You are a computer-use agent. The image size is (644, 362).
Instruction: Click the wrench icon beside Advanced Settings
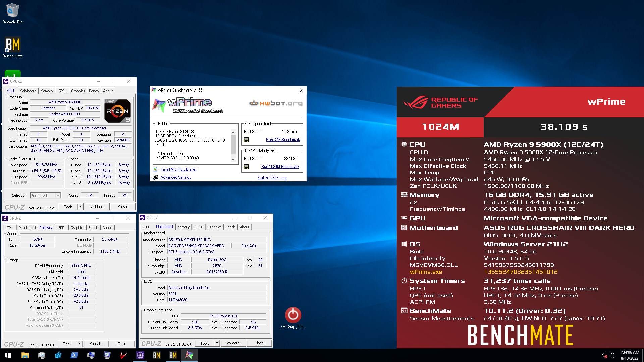155,178
